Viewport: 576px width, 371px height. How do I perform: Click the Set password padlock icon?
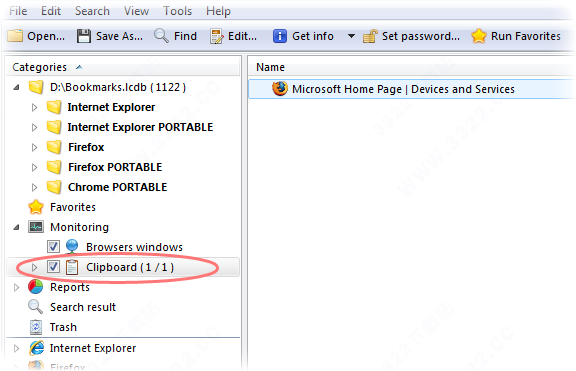click(370, 36)
